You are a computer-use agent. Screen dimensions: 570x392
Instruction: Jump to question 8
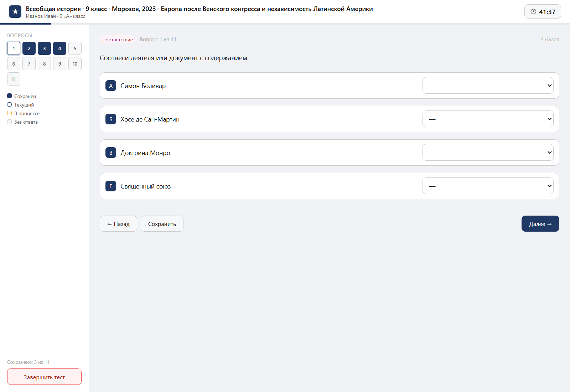(x=44, y=64)
